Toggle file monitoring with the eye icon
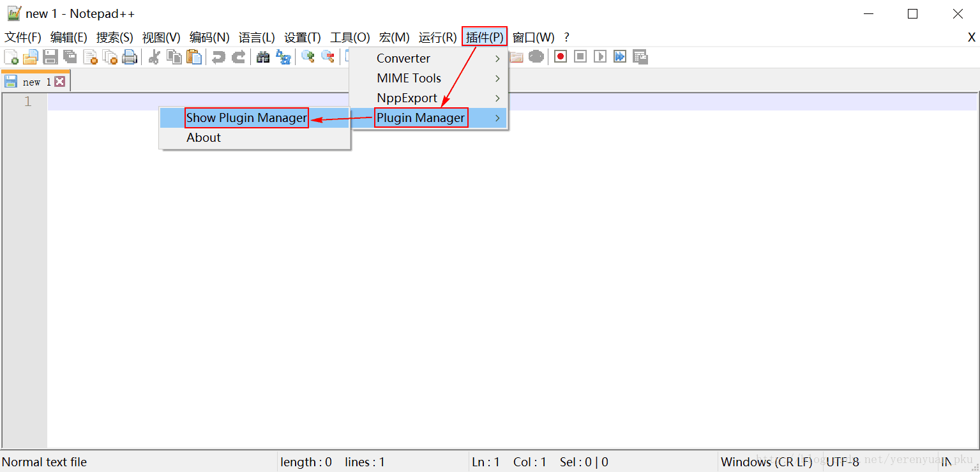Screen dimensions: 980x472 536,57
